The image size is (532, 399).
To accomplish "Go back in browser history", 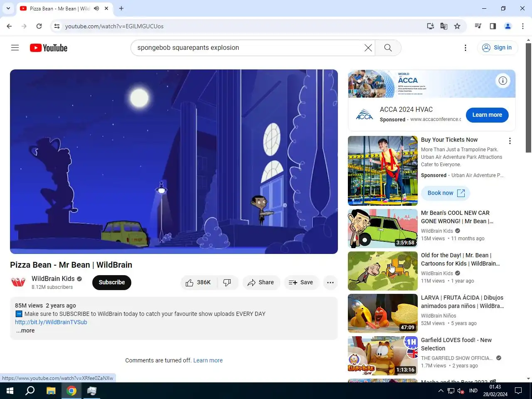I will [x=9, y=26].
